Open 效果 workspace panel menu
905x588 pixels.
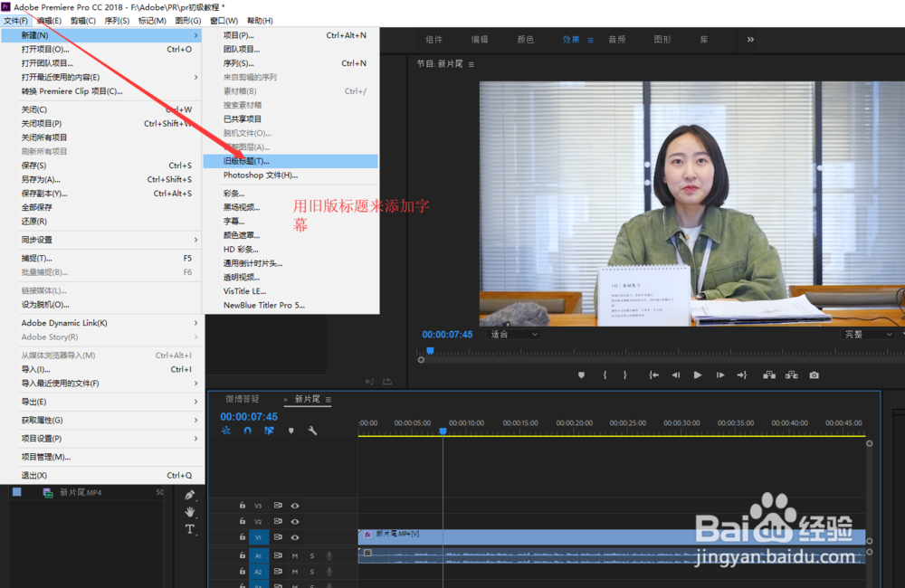coord(590,40)
